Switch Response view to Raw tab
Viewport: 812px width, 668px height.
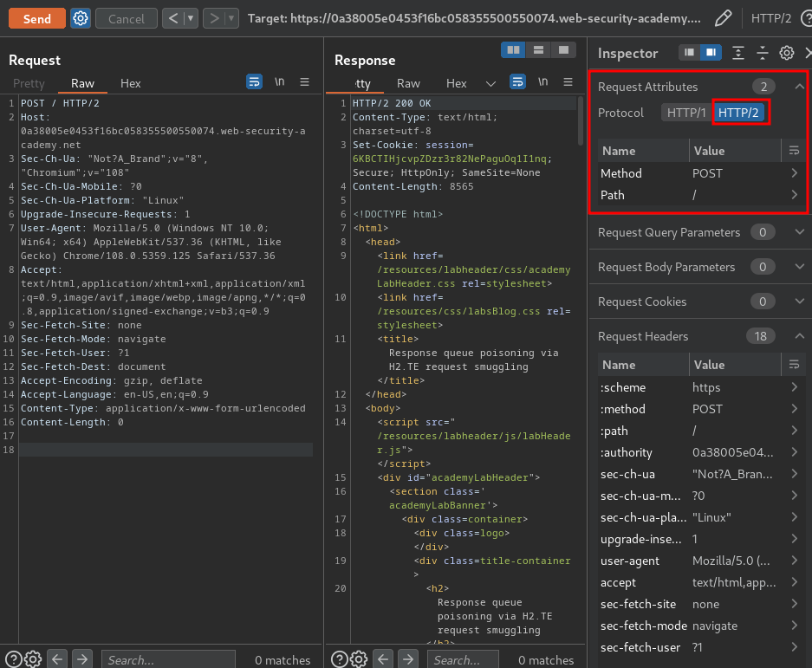(x=408, y=83)
